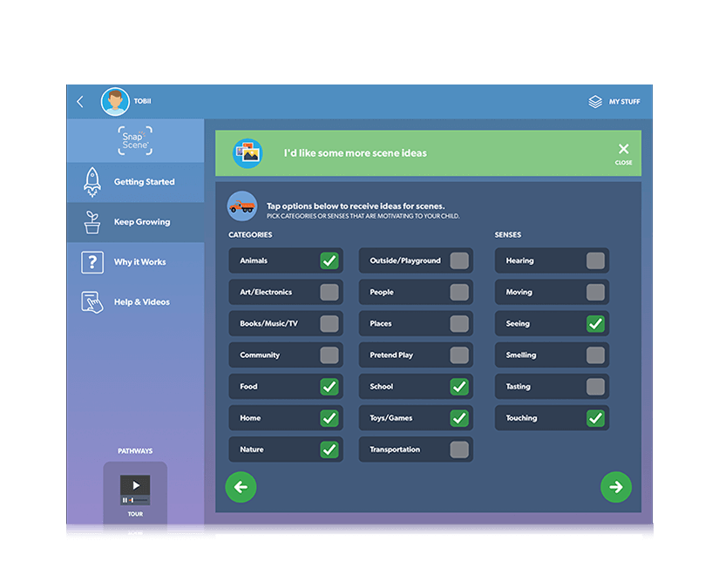The height and width of the screenshot is (588, 719).
Task: Click the Getting Started rocket icon
Action: point(92,182)
